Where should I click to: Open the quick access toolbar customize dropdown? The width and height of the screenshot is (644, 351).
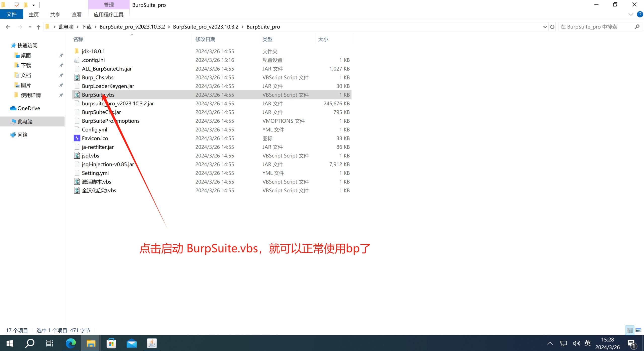pyautogui.click(x=33, y=5)
